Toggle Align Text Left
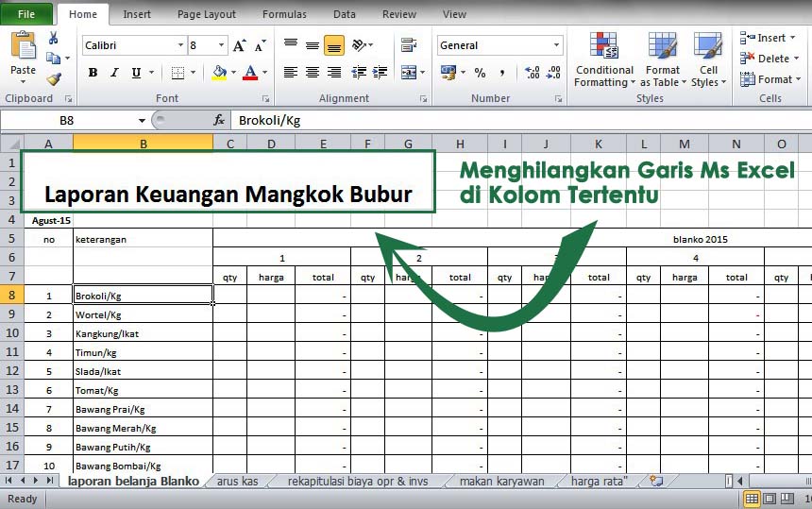The width and height of the screenshot is (812, 509). coord(291,73)
